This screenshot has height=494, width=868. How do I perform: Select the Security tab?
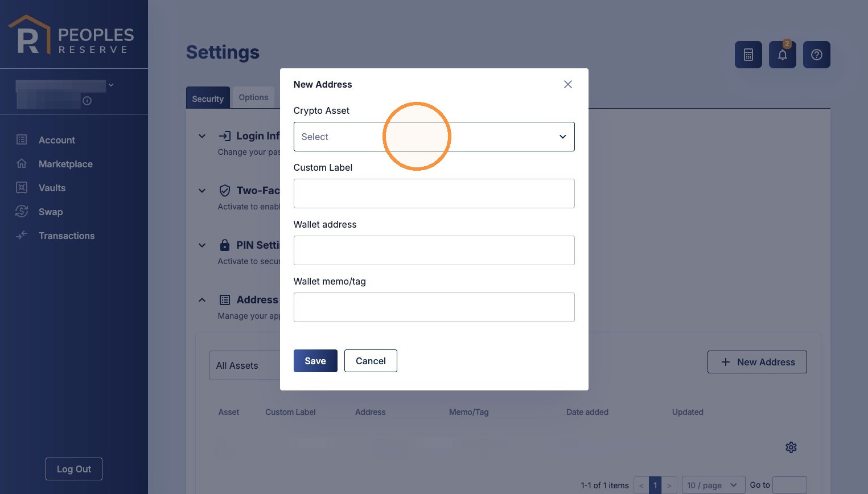coord(208,98)
